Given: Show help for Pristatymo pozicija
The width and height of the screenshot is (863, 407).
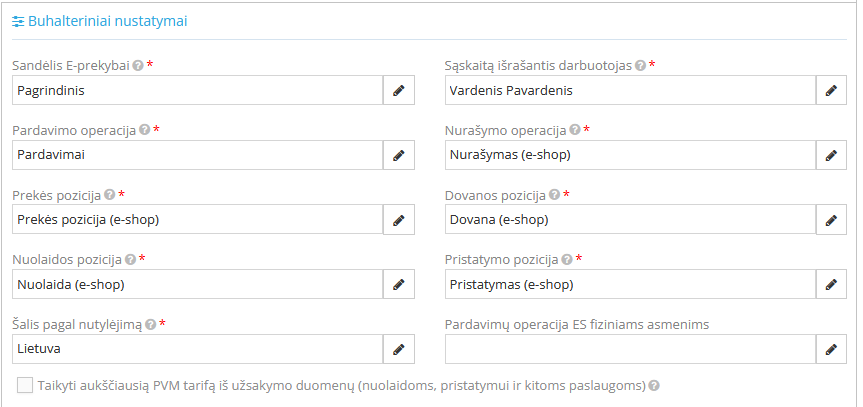Looking at the screenshot, I should click(567, 260).
